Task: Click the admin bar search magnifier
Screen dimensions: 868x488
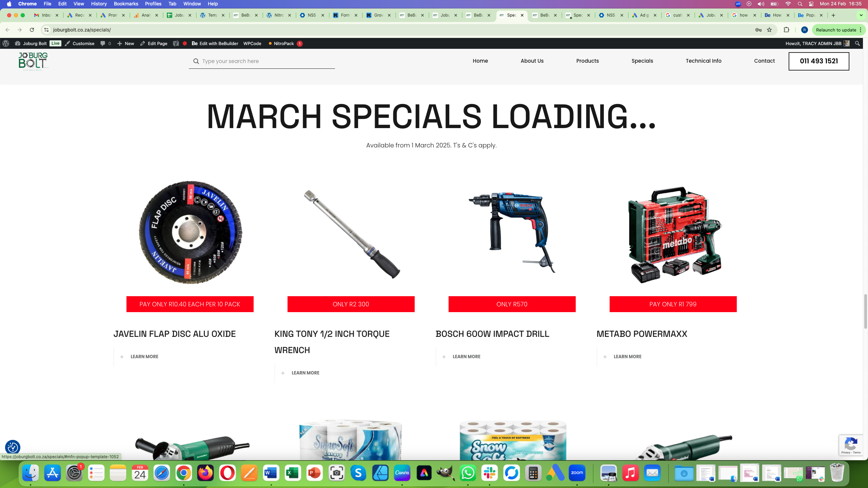Action: [x=857, y=43]
